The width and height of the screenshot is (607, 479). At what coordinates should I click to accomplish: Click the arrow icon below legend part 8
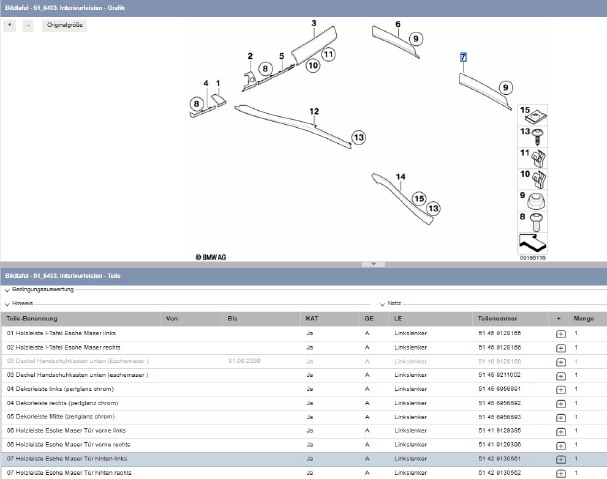(533, 243)
